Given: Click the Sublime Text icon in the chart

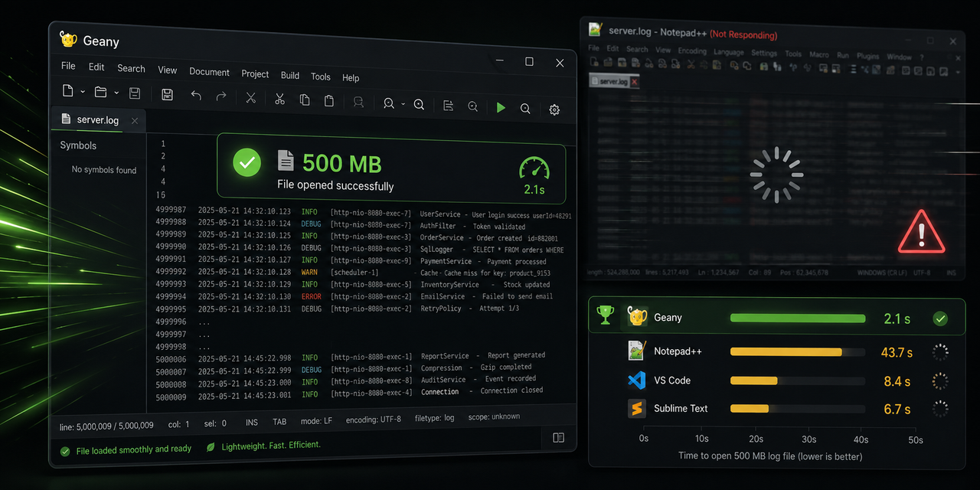Looking at the screenshot, I should 636,408.
